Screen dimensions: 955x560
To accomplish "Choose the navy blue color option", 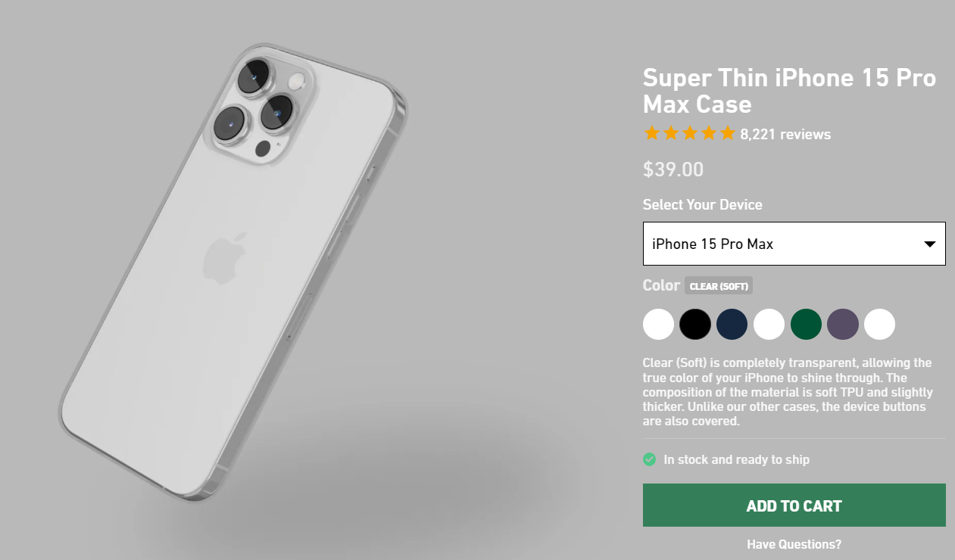I will (x=732, y=325).
